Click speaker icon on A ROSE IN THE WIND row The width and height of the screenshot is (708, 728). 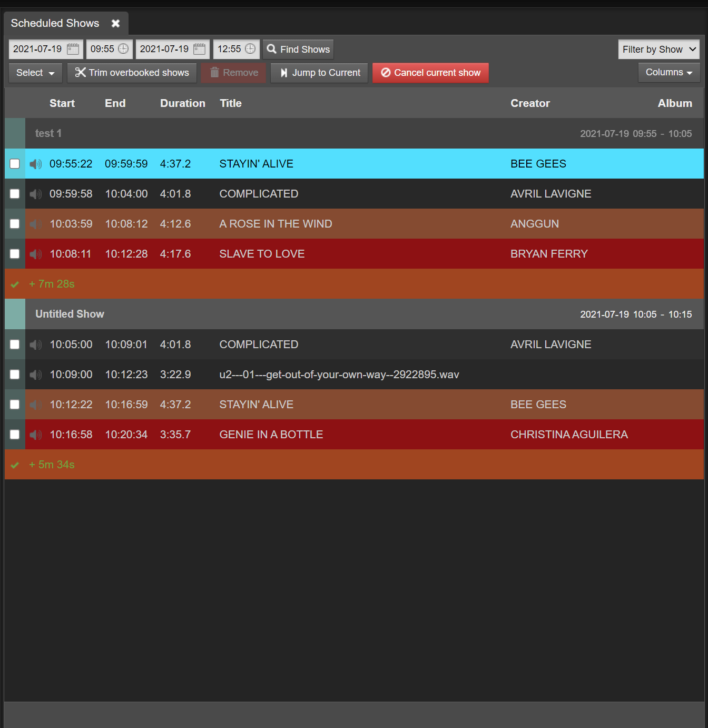click(x=35, y=224)
